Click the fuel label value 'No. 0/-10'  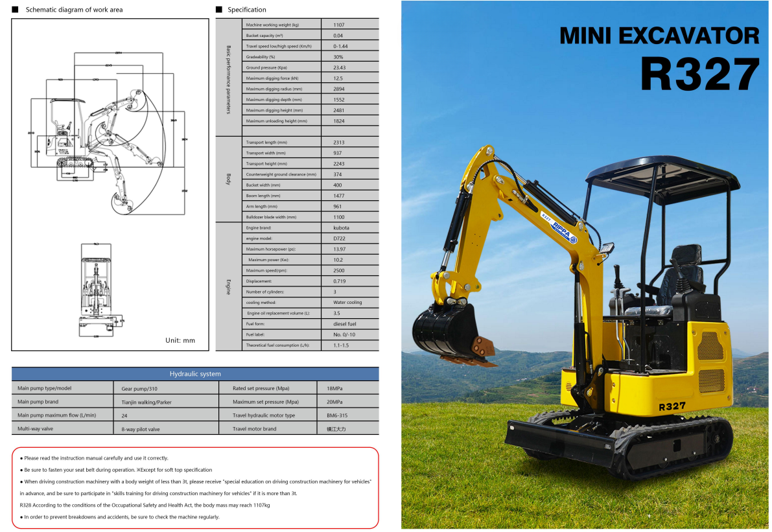click(x=344, y=334)
